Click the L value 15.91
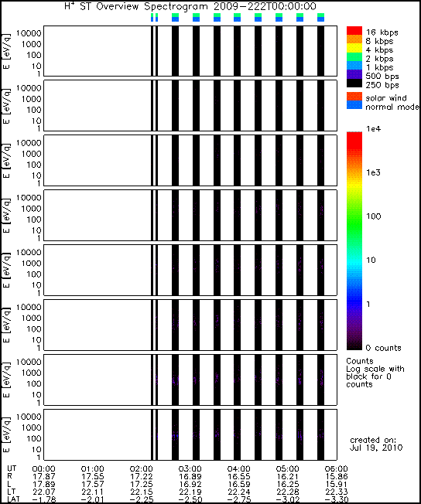 pos(336,485)
